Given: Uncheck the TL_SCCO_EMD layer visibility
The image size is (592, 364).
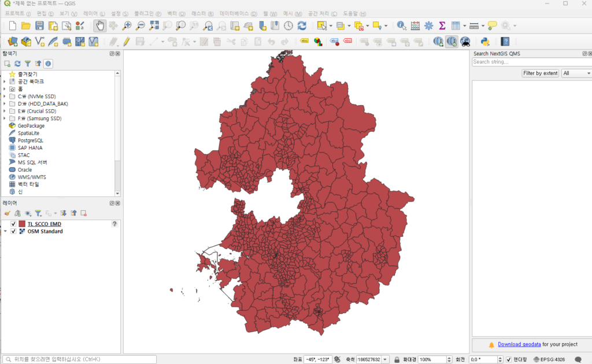Looking at the screenshot, I should pyautogui.click(x=13, y=224).
